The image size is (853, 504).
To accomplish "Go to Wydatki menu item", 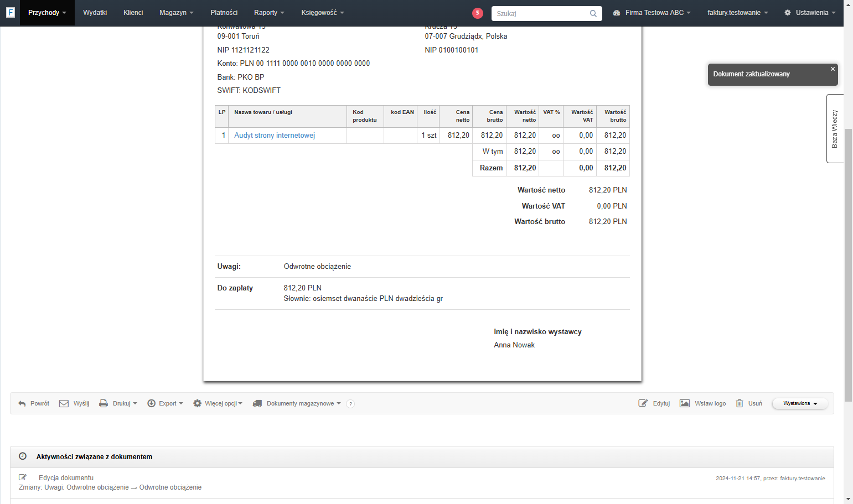I will 95,13.
